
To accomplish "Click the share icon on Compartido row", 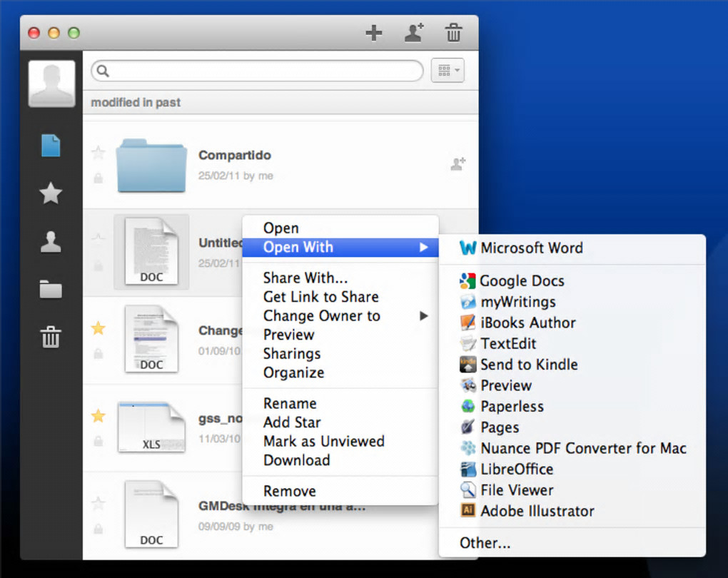I will pyautogui.click(x=457, y=163).
